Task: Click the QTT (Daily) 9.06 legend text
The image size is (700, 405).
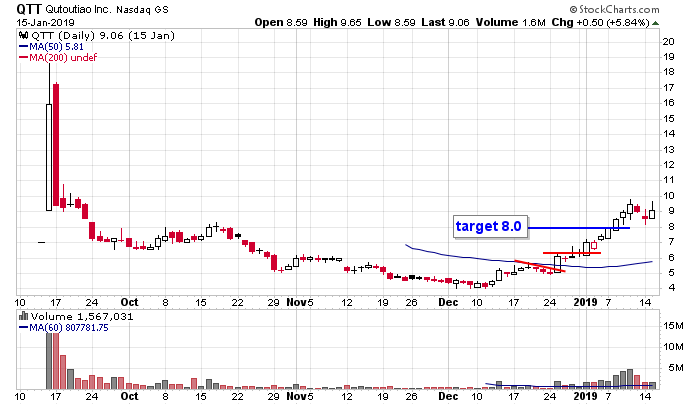Action: [101, 36]
